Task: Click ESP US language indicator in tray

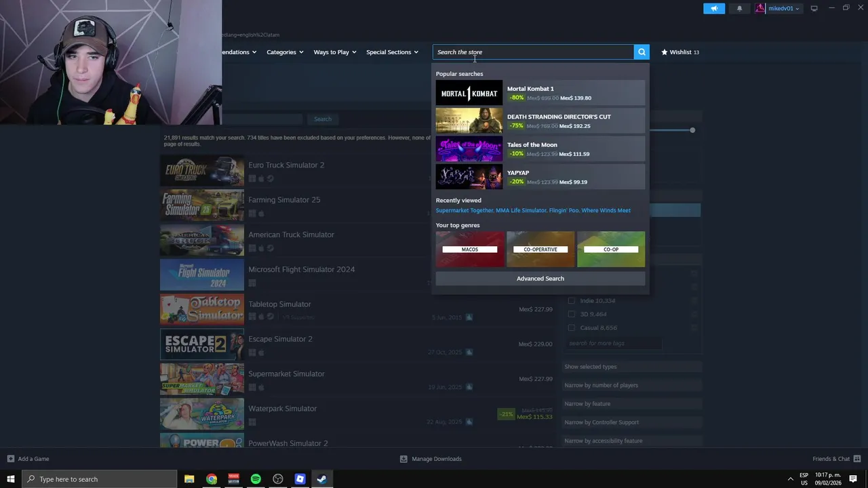Action: [804, 479]
